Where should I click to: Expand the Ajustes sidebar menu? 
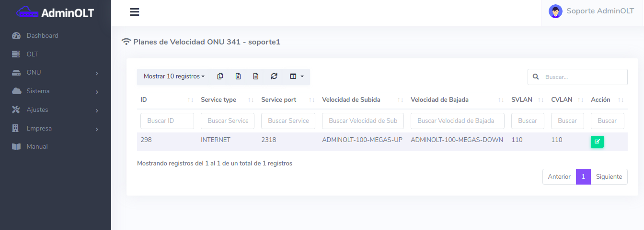coord(56,110)
